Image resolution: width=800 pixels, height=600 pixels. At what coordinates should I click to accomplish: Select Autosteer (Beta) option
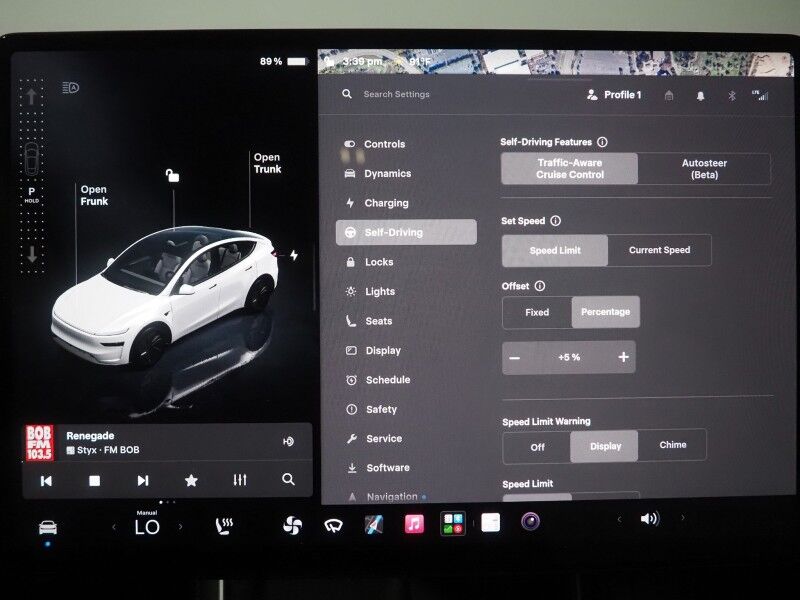pyautogui.click(x=704, y=169)
